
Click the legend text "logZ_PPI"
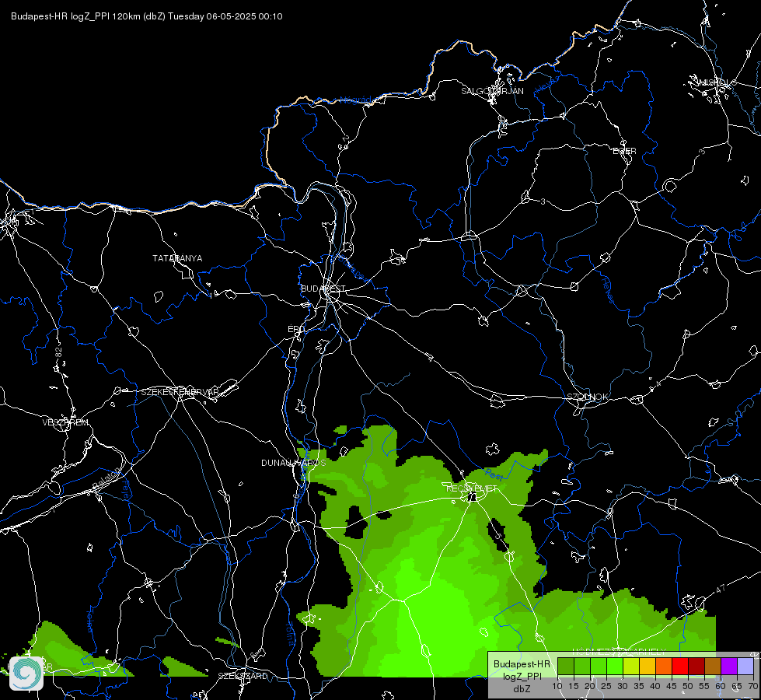click(x=522, y=676)
